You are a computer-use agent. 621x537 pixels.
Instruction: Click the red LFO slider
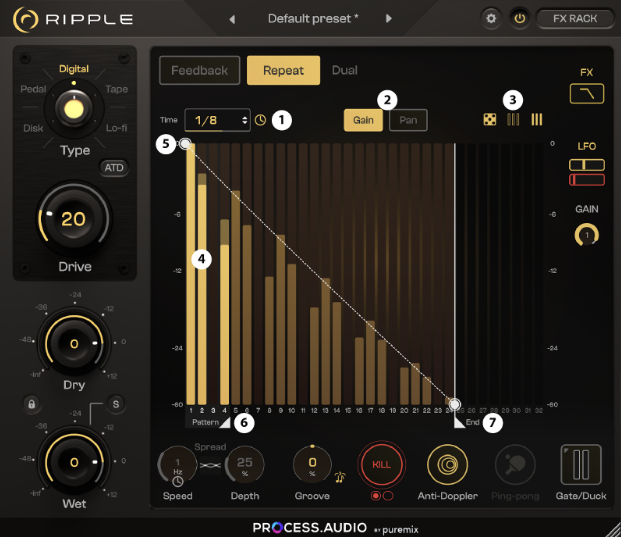[x=587, y=180]
